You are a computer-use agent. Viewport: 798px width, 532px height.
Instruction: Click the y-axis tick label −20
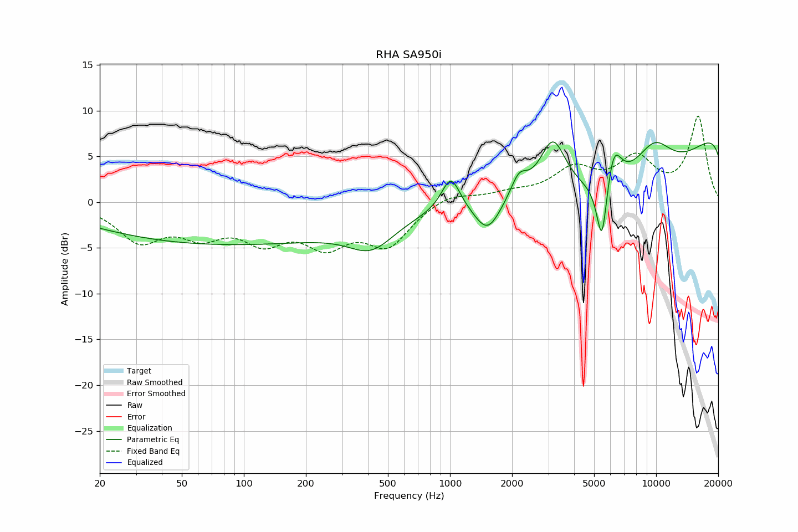pos(84,385)
